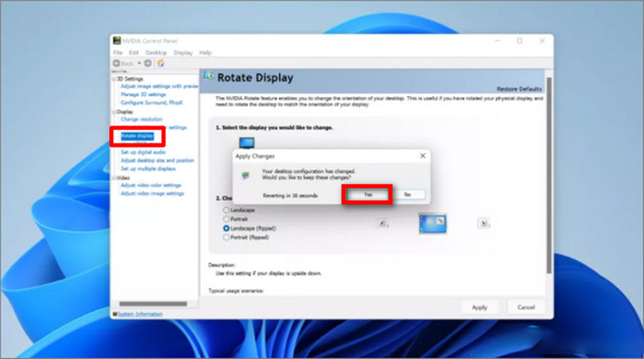This screenshot has height=359, width=644.
Task: Open the System Information link
Action: (x=140, y=314)
